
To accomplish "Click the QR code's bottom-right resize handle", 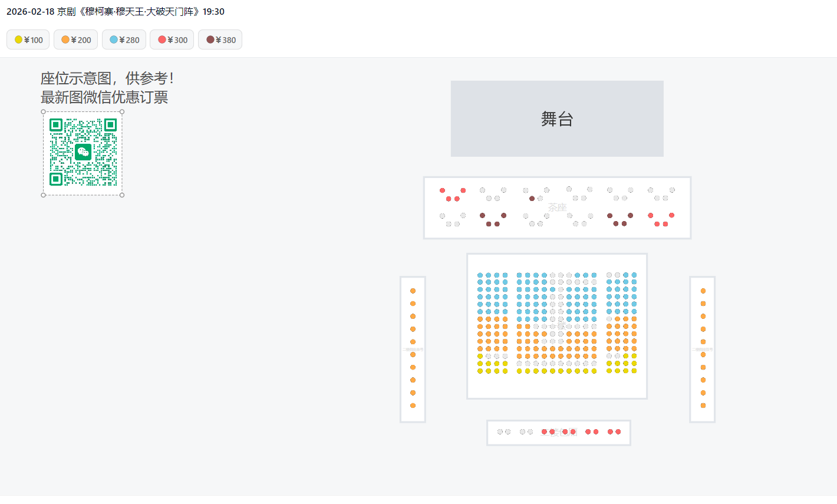I will coord(122,195).
